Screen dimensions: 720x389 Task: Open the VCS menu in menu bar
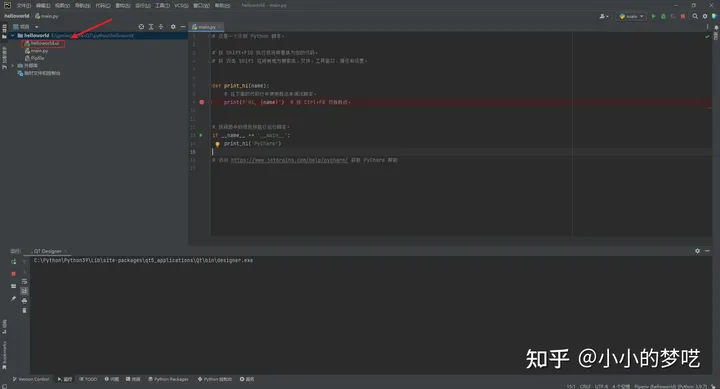181,6
